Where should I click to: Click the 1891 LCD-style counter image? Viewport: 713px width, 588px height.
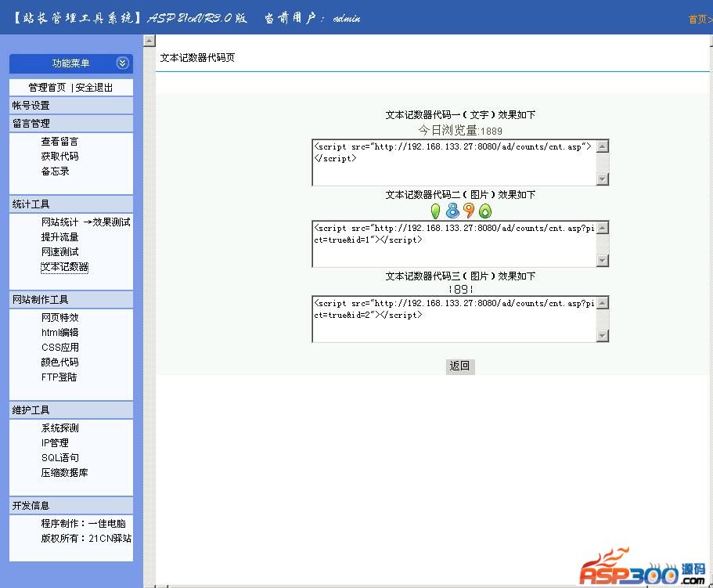pos(460,289)
